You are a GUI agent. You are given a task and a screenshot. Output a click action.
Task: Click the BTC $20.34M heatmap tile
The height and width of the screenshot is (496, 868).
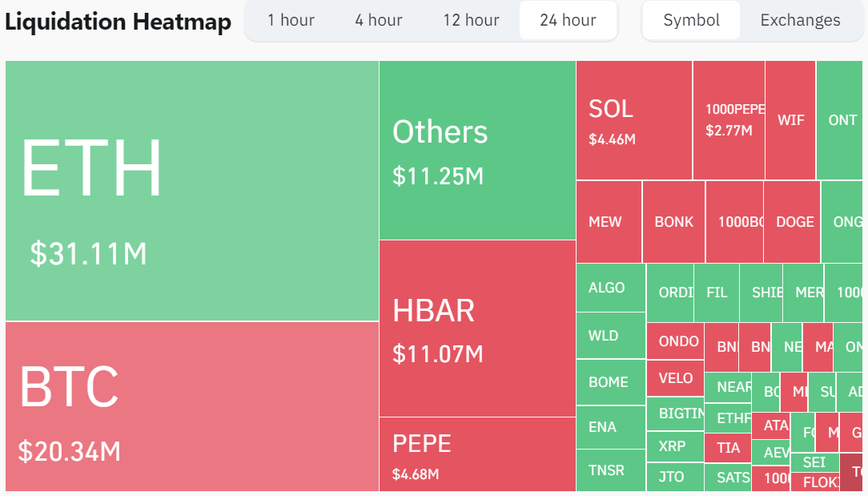tap(192, 406)
